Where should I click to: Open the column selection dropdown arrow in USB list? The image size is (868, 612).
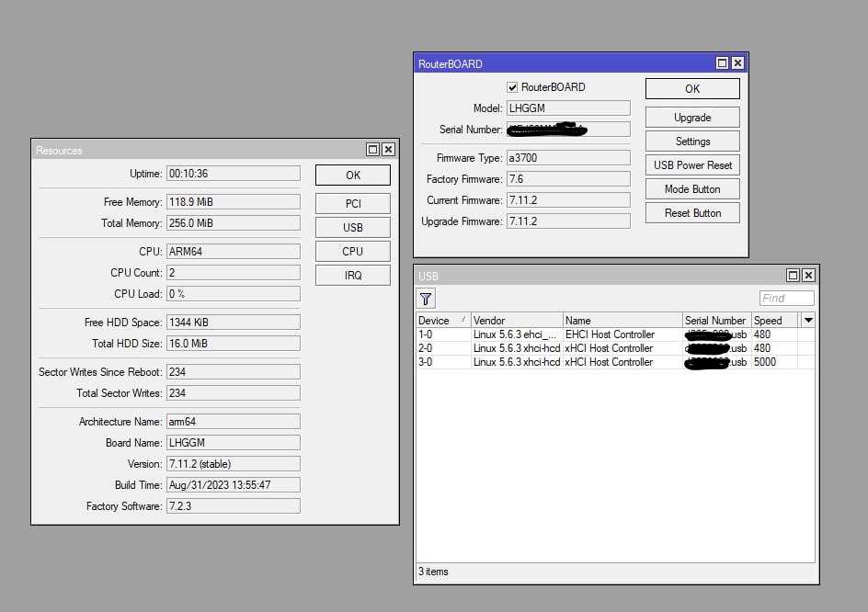point(807,320)
